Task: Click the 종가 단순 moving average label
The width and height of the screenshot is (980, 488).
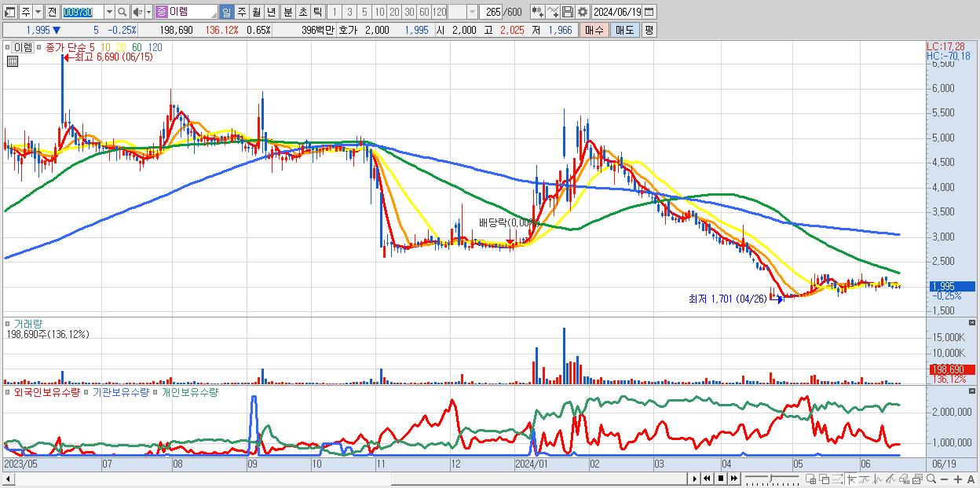Action: (65, 47)
